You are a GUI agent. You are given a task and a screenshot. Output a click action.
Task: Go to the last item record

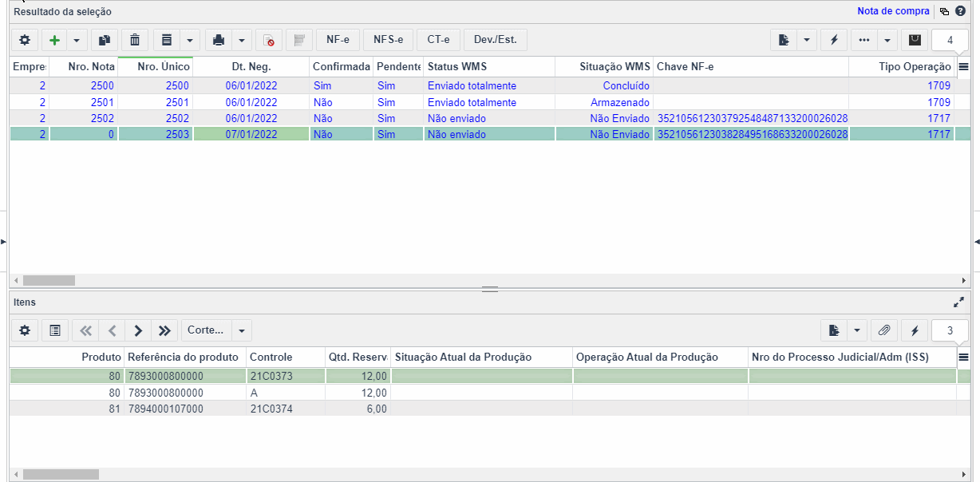tap(164, 330)
